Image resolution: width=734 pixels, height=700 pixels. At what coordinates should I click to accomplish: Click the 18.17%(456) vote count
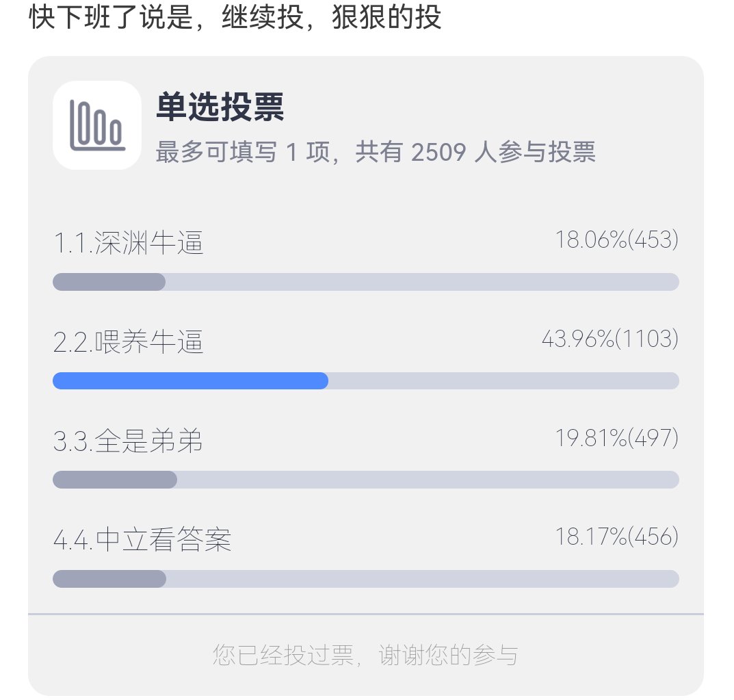[616, 536]
